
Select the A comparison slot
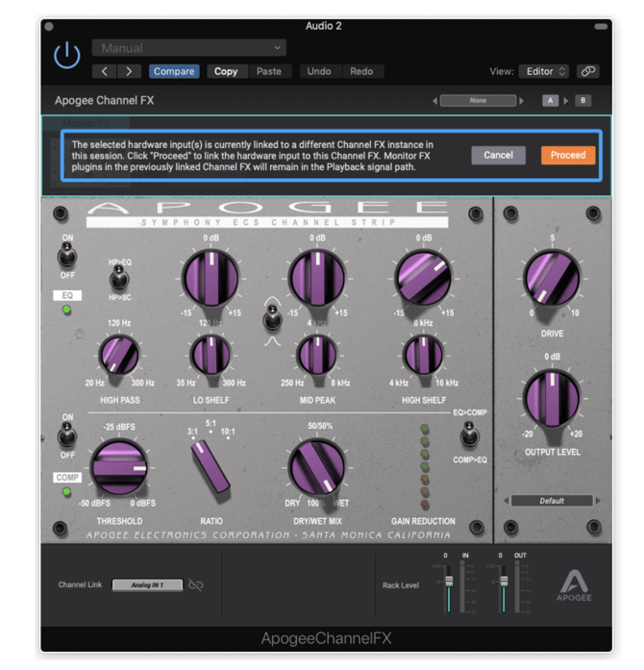[x=550, y=100]
